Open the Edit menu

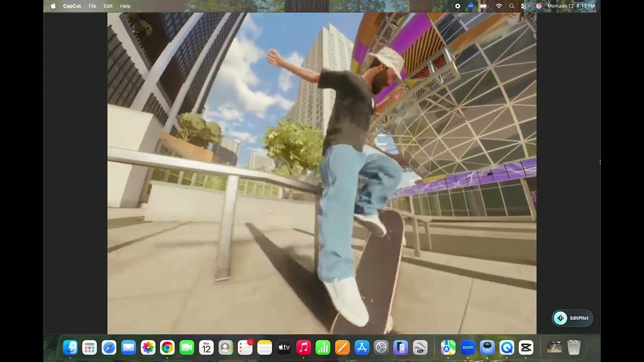(x=108, y=6)
